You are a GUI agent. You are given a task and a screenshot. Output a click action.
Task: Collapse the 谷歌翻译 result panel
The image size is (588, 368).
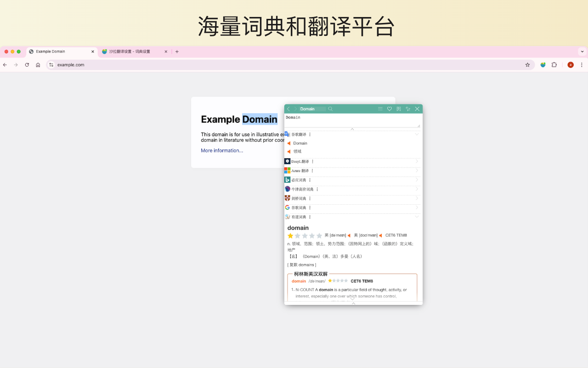(417, 134)
